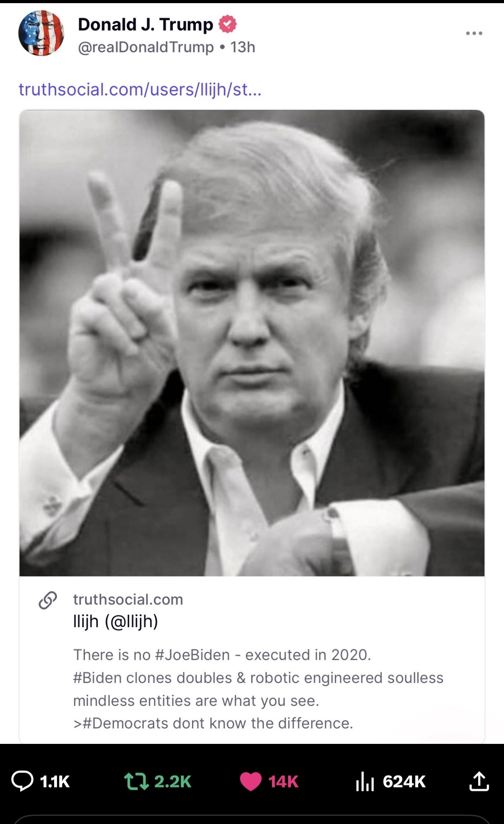Image resolution: width=504 pixels, height=824 pixels.
Task: Tap the share upload icon
Action: (x=479, y=781)
